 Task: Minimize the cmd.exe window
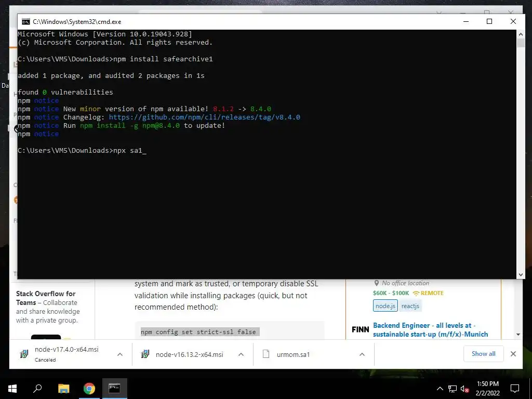(466, 22)
